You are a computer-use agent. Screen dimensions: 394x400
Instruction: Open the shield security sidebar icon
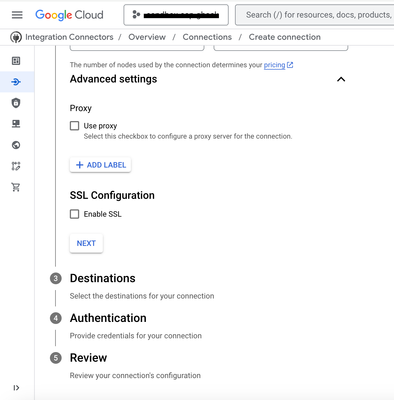[x=16, y=103]
